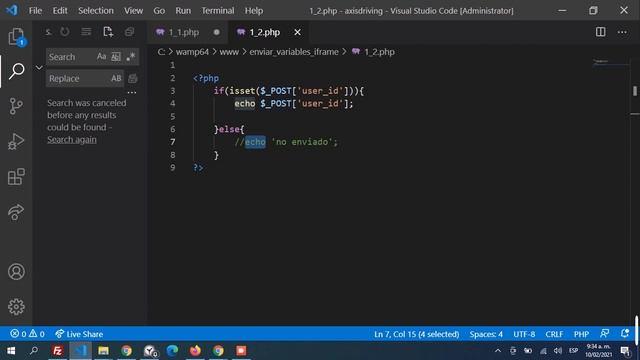
Task: Open Microsoft Edge from the taskbar
Action: 172,351
